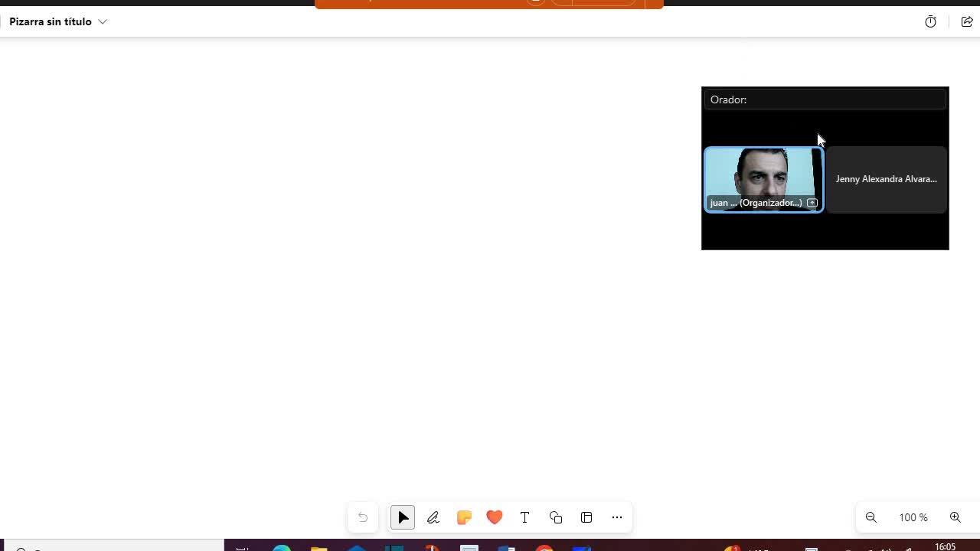Click the 100 % zoom level
The width and height of the screenshot is (980, 551).
[913, 517]
